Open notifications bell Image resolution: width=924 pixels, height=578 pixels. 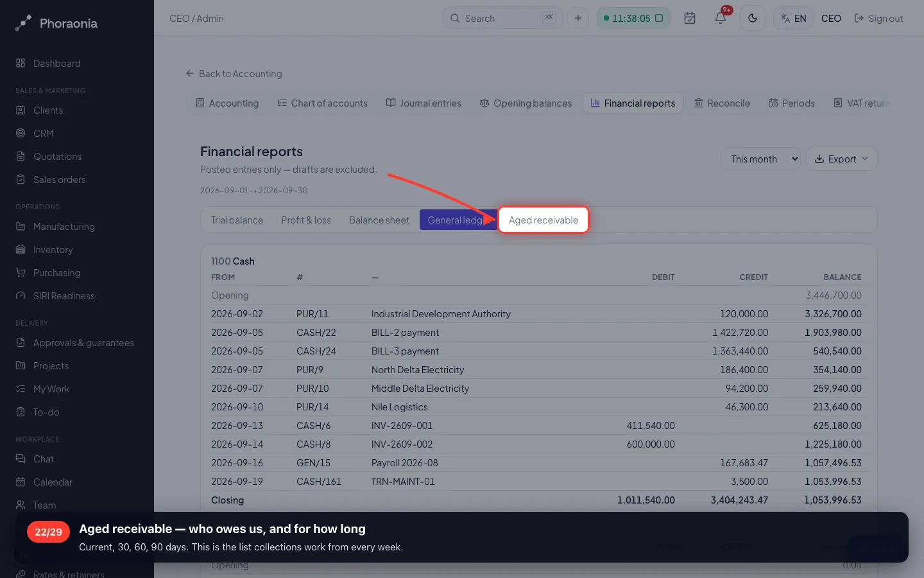(721, 18)
